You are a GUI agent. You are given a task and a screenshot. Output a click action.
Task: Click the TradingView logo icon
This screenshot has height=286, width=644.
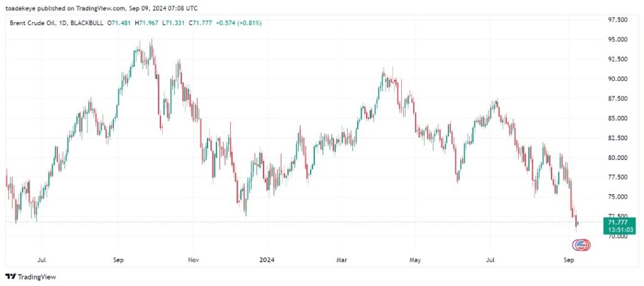pos(10,277)
